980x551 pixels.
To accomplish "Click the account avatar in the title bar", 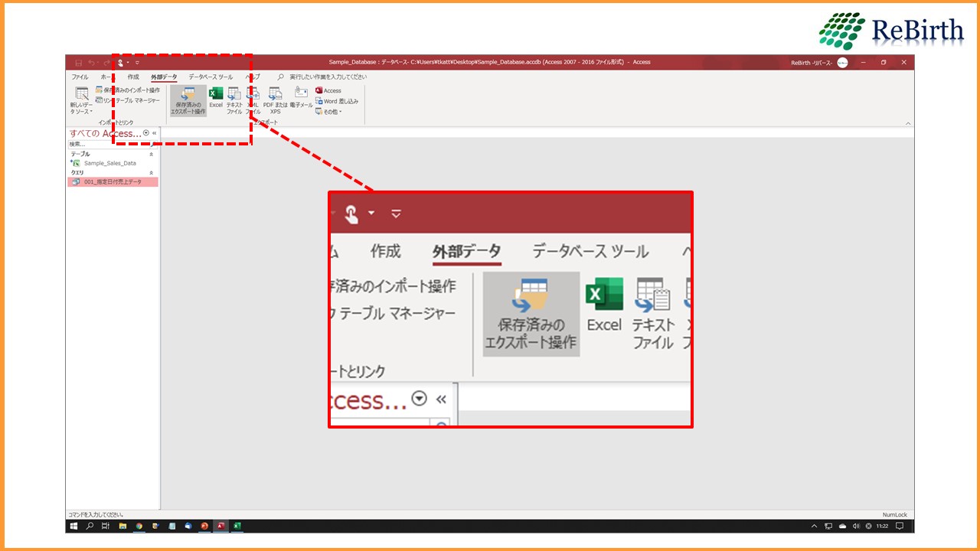I will click(x=842, y=63).
